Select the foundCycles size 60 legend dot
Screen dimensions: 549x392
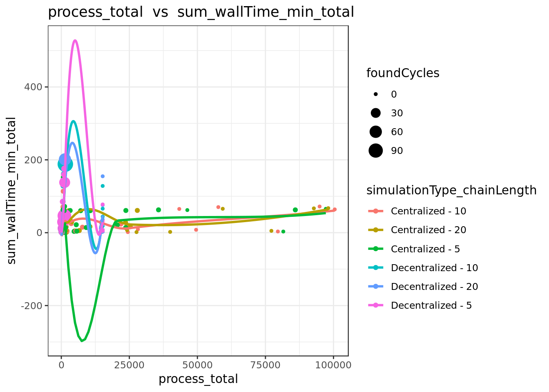click(x=376, y=132)
